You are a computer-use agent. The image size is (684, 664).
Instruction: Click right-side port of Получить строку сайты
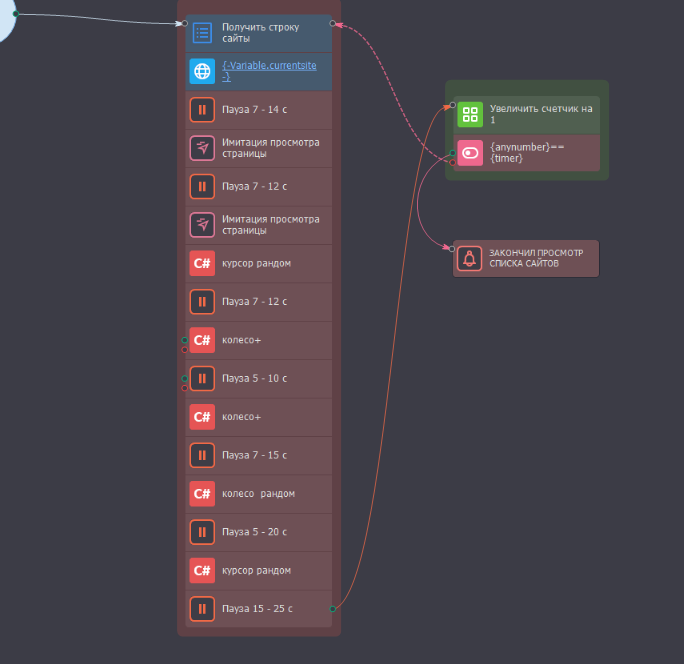click(x=332, y=23)
